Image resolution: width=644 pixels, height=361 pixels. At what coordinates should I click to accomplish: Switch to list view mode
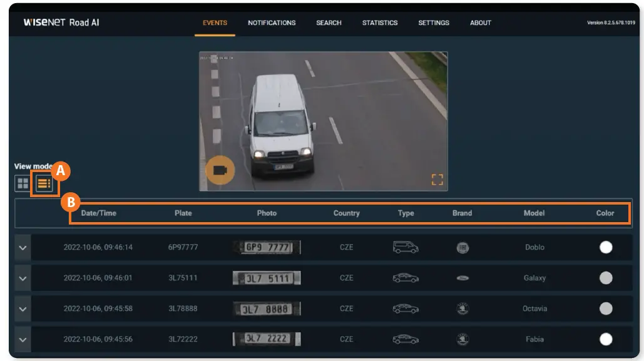click(x=44, y=183)
